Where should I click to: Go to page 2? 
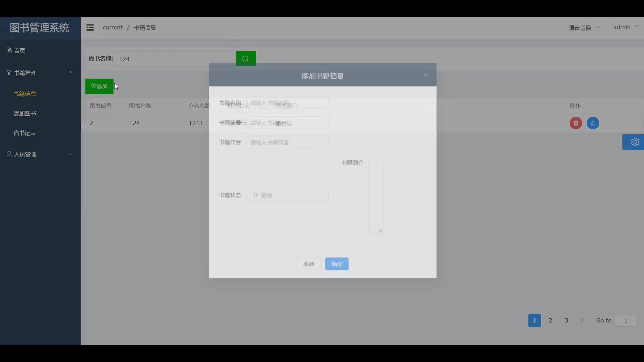(550, 320)
